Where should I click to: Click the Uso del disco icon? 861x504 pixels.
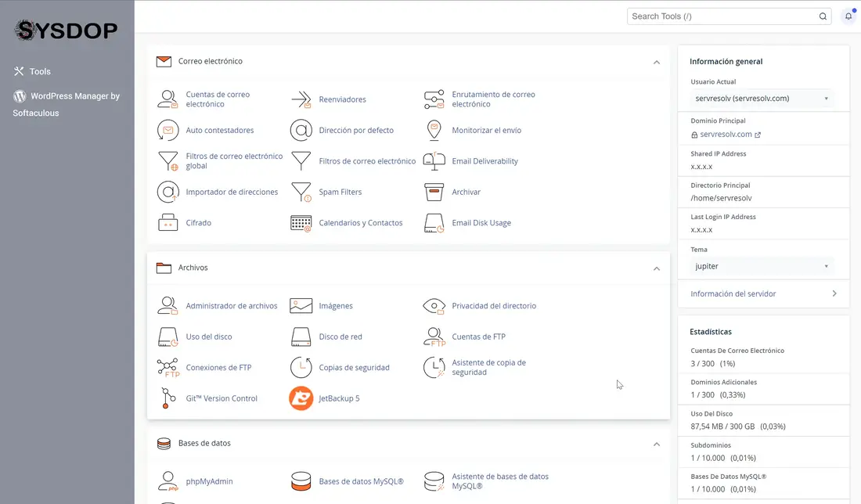[168, 337]
